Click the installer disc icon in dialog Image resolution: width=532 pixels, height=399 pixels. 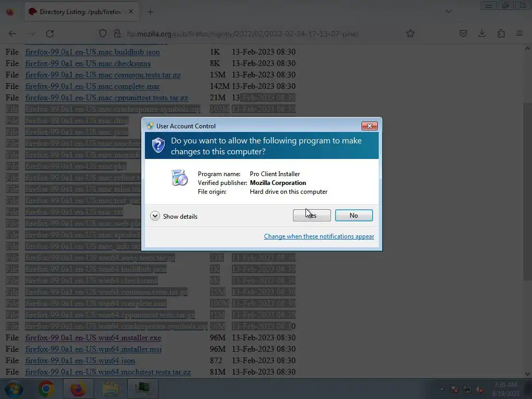[179, 178]
